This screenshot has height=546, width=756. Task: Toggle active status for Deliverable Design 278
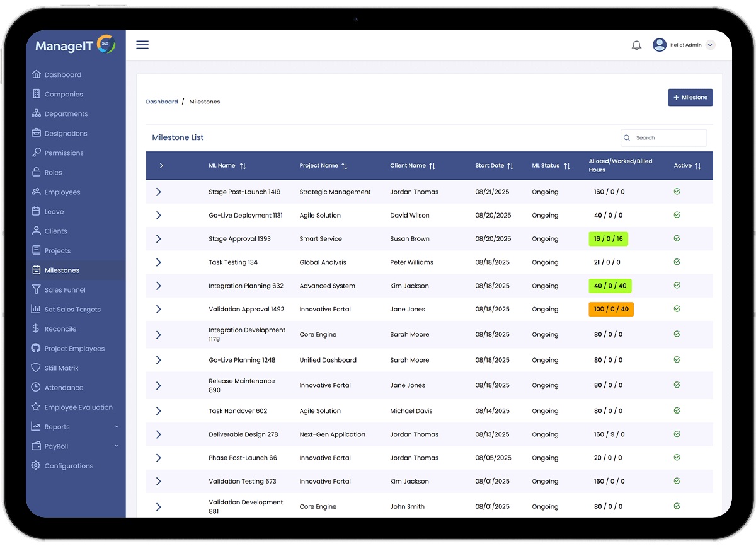click(677, 434)
